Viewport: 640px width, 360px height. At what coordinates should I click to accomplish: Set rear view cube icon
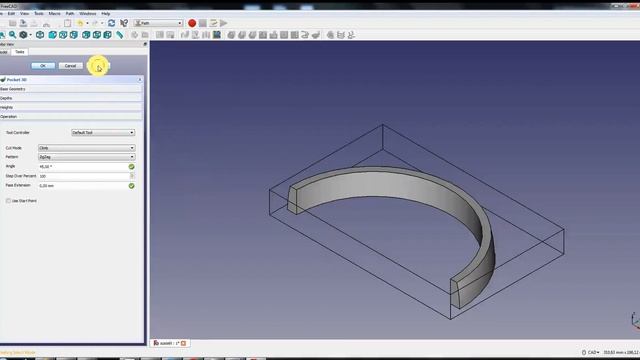pos(86,35)
